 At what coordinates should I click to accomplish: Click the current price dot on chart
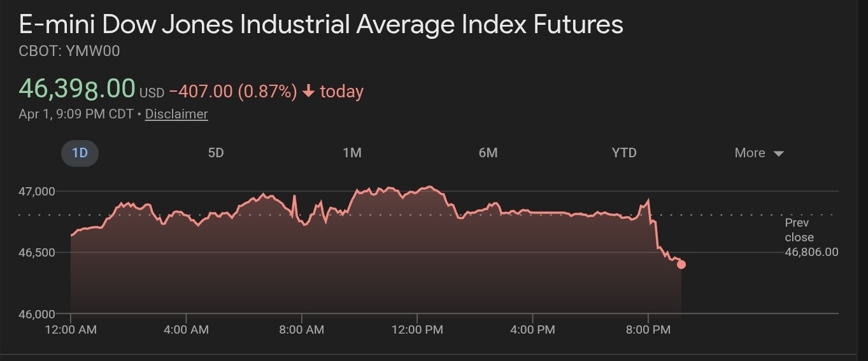[x=681, y=264]
